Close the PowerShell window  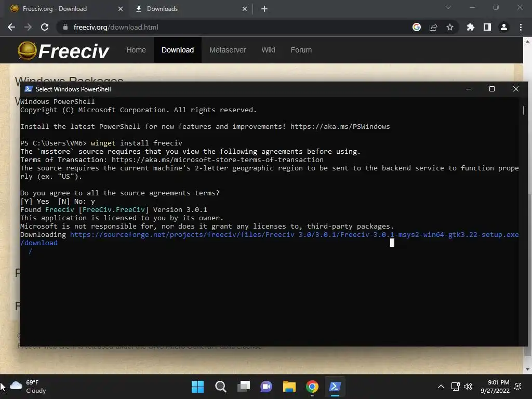pos(516,89)
